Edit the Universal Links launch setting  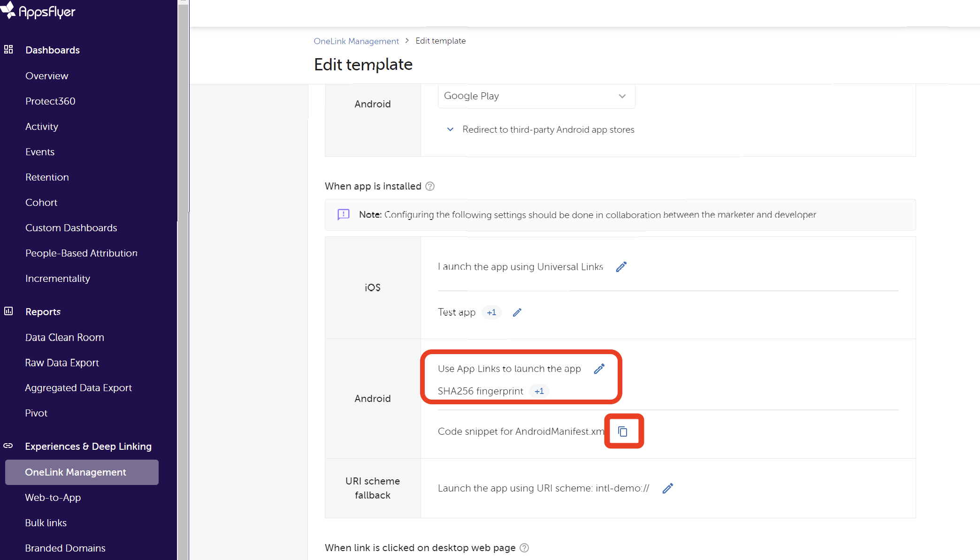click(621, 267)
